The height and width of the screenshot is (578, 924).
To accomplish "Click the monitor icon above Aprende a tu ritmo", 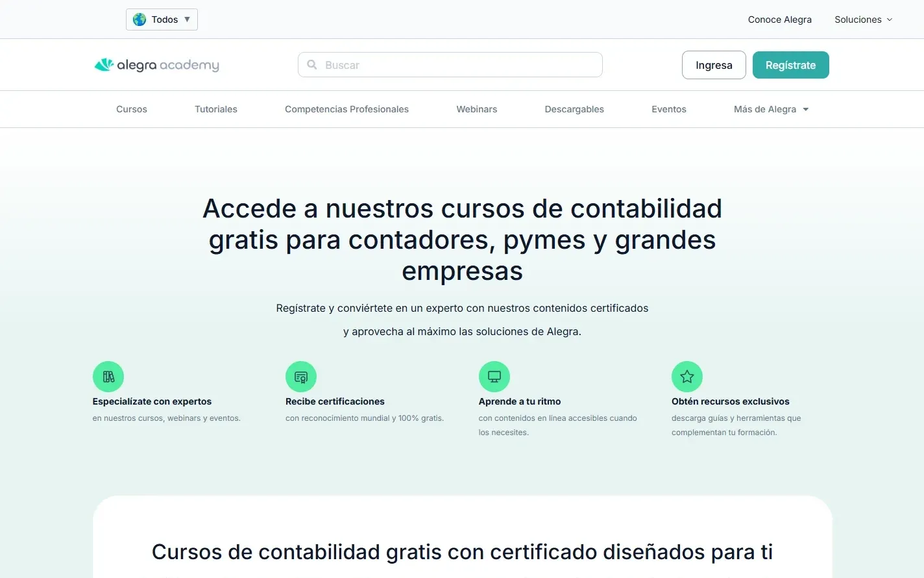I will pos(494,377).
